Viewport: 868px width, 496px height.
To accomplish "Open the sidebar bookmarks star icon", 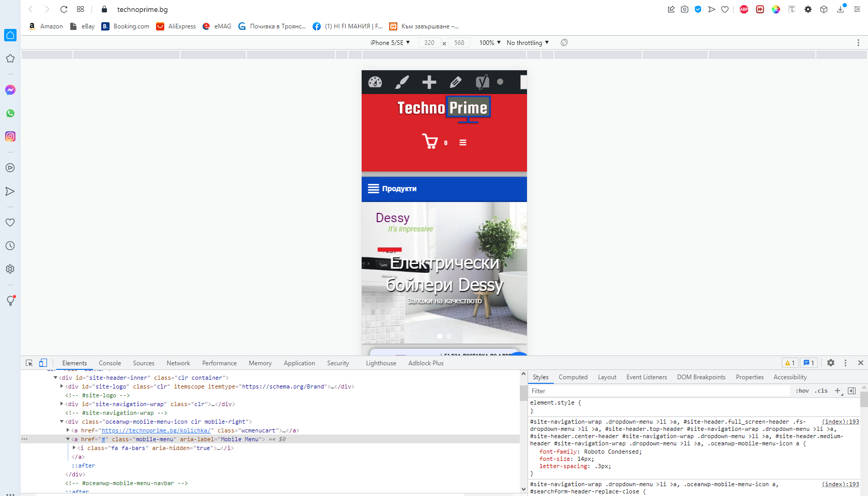I will (10, 58).
